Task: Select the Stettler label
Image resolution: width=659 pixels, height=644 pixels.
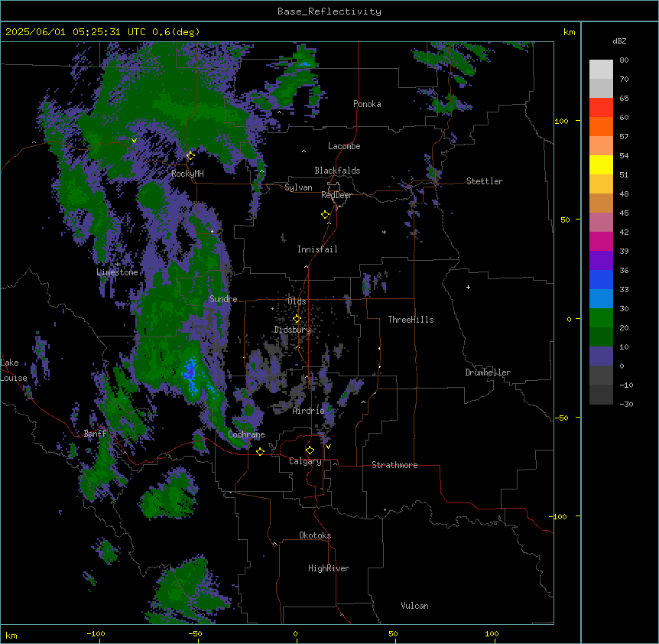Action: [x=485, y=181]
